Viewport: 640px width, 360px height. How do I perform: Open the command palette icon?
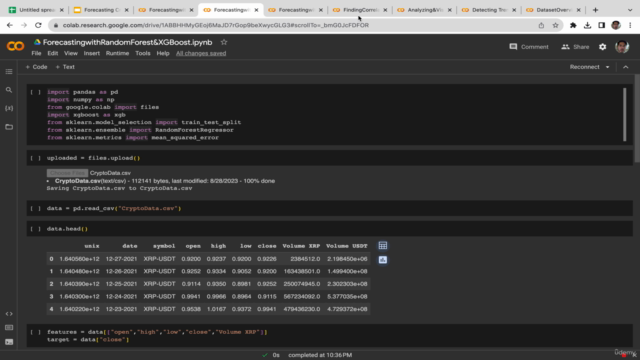point(9,328)
